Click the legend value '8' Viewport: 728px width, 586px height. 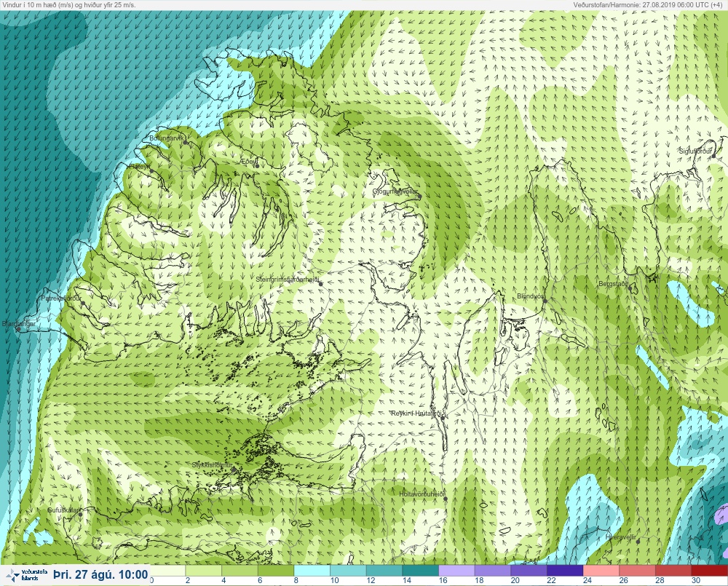[x=296, y=580]
